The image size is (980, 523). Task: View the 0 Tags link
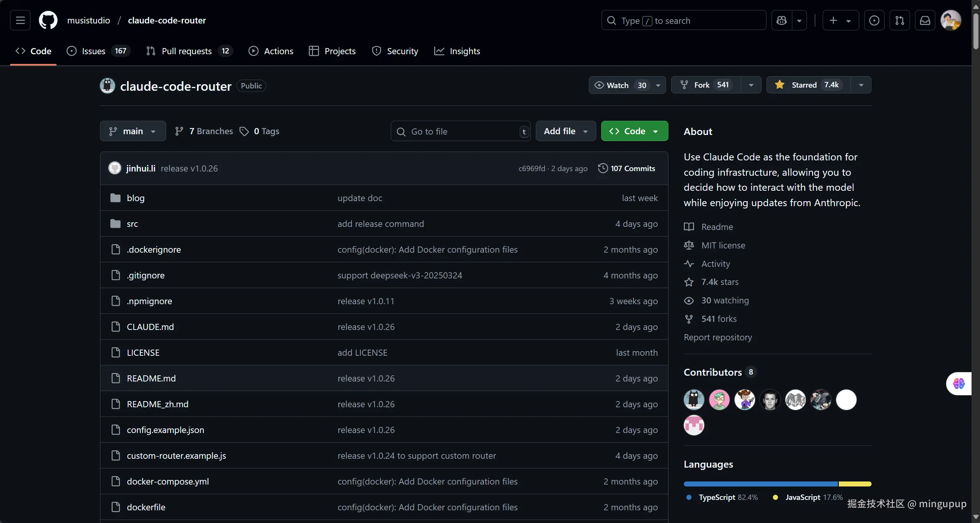(x=259, y=131)
